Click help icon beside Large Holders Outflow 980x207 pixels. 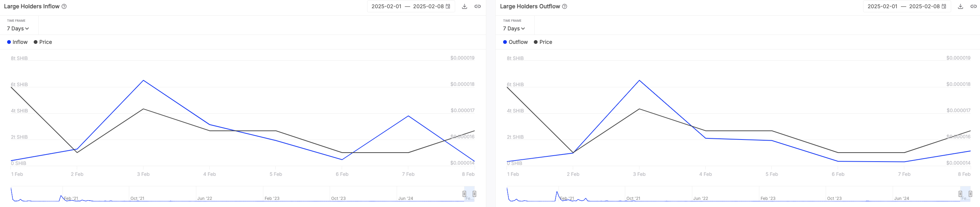pyautogui.click(x=565, y=6)
